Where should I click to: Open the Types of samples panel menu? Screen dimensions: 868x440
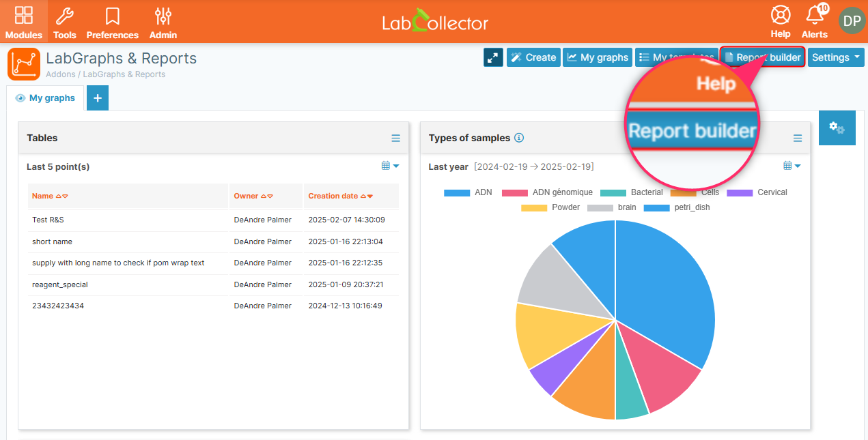tap(798, 138)
